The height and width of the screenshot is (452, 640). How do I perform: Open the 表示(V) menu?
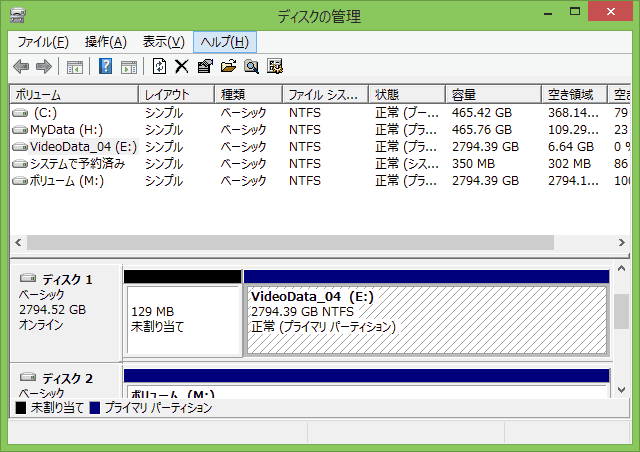[x=163, y=42]
